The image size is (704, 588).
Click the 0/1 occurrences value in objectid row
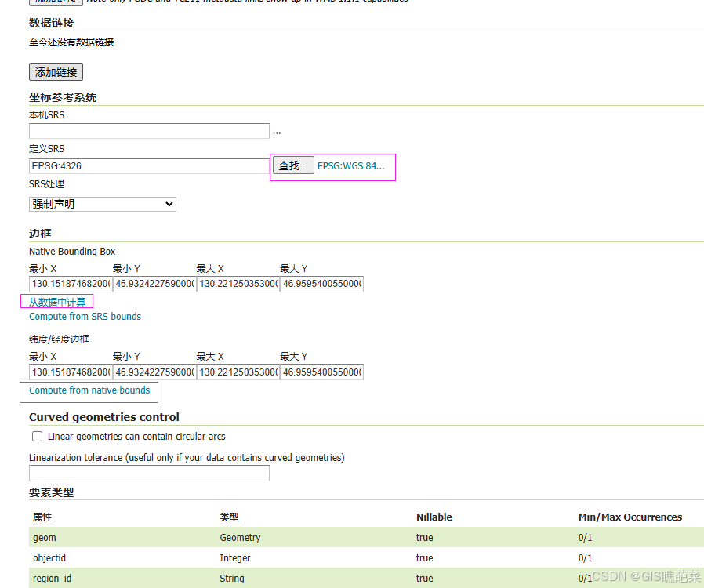[x=585, y=558]
